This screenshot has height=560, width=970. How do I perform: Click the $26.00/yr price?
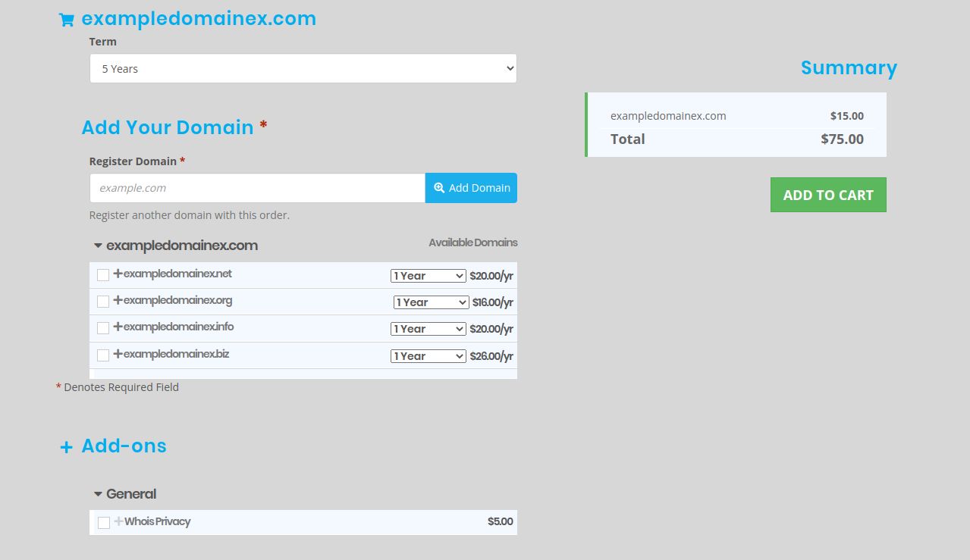pos(491,356)
